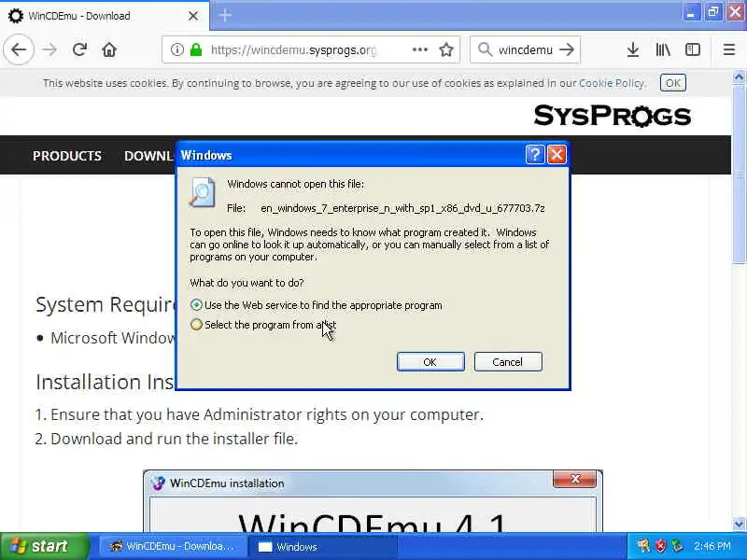Open a new tab with the plus button
The width and height of the screenshot is (747, 560).
click(225, 16)
